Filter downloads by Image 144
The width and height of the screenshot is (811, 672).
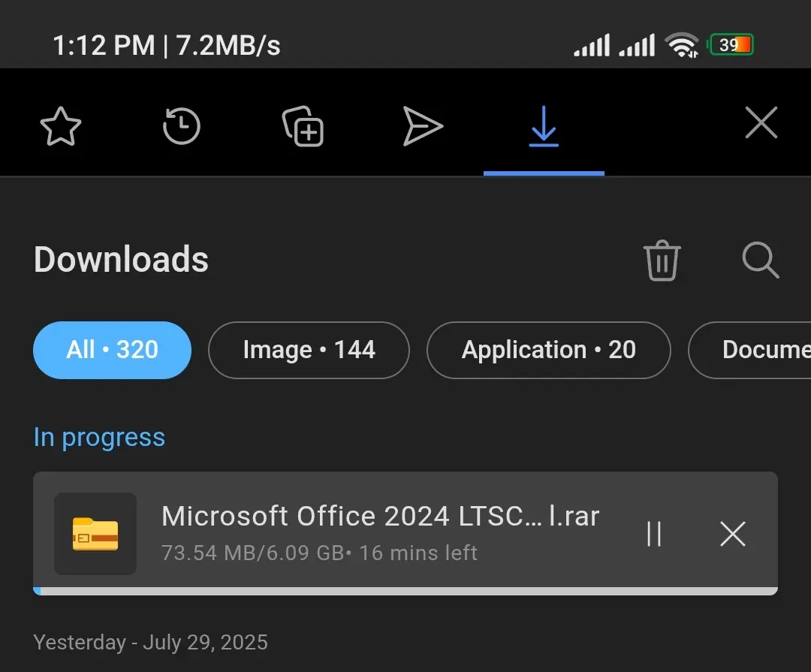(x=309, y=350)
